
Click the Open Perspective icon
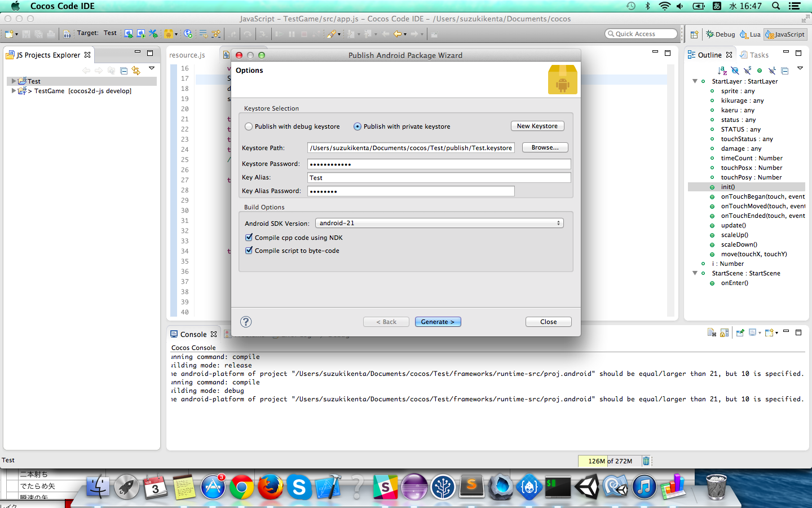point(694,34)
